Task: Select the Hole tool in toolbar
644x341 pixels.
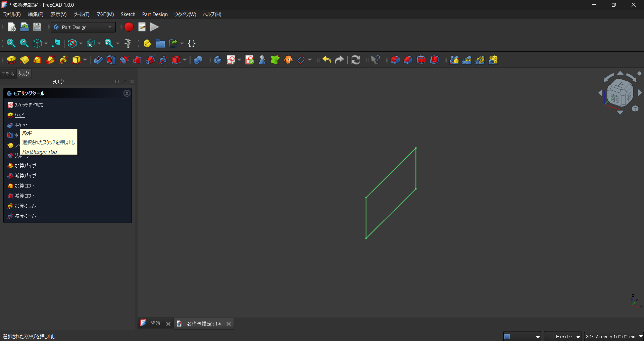Action: (111, 60)
